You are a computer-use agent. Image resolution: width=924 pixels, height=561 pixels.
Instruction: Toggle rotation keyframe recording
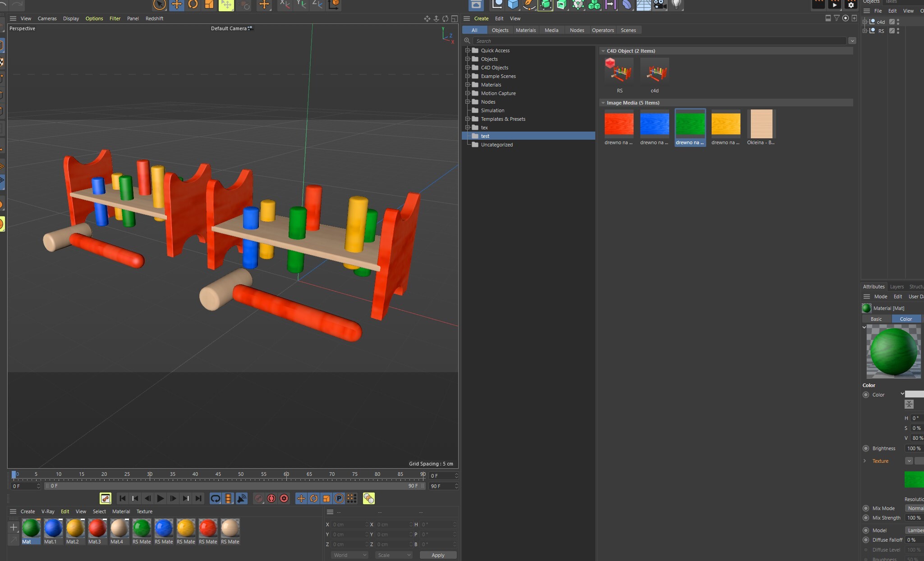[314, 498]
